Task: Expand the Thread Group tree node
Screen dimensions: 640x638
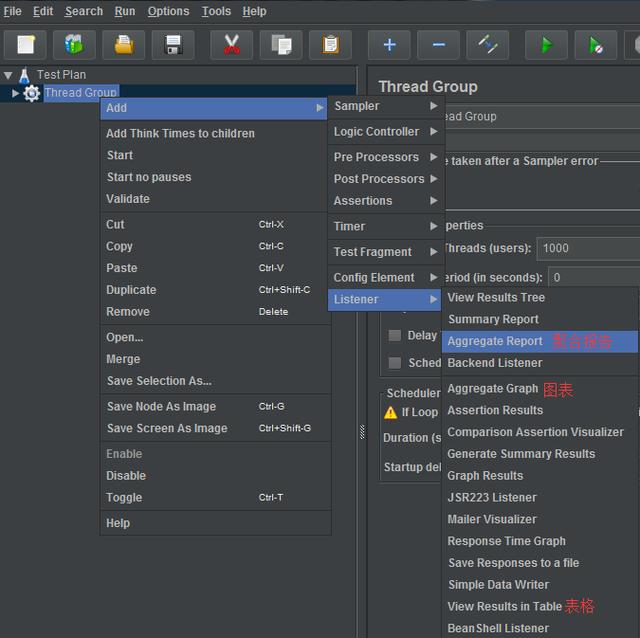Action: 16,93
